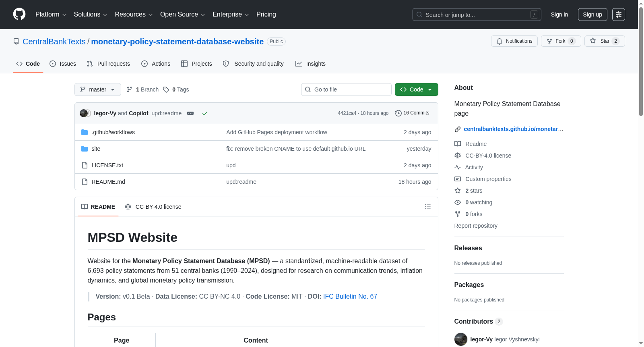Open the appearance settings icon in header

(619, 15)
